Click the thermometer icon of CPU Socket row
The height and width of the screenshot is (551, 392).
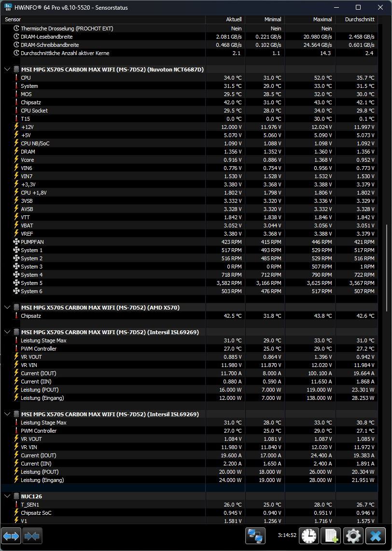point(16,111)
